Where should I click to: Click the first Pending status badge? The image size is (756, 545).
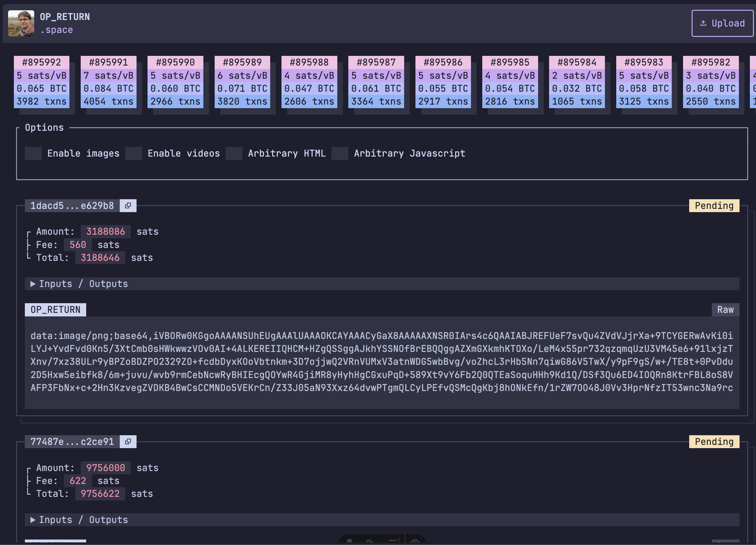click(x=714, y=206)
